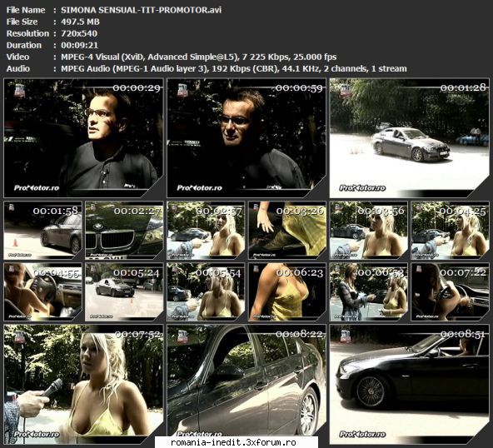Image resolution: width=493 pixels, height=448 pixels.
Task: Click the thumbnail timed 00:06:53
Action: click(368, 292)
